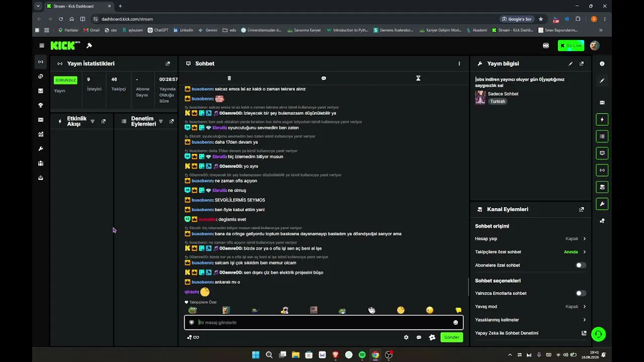Open chat settings gear icon
The image size is (644, 362).
click(406, 337)
